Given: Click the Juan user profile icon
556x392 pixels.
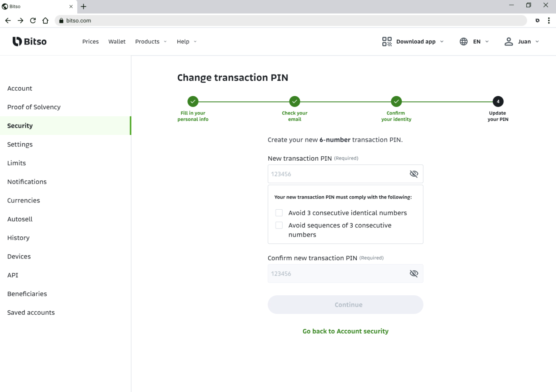Looking at the screenshot, I should pyautogui.click(x=508, y=42).
